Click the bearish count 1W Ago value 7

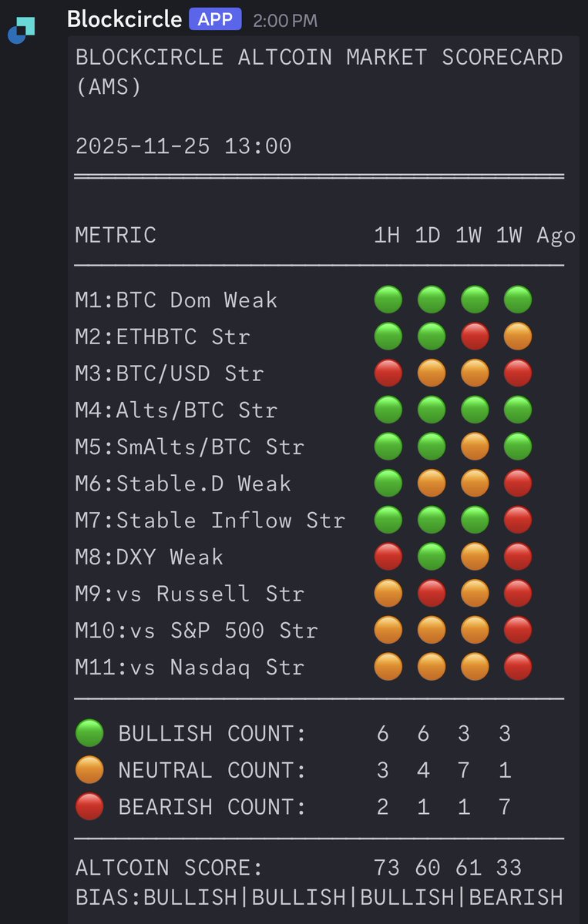tap(505, 808)
